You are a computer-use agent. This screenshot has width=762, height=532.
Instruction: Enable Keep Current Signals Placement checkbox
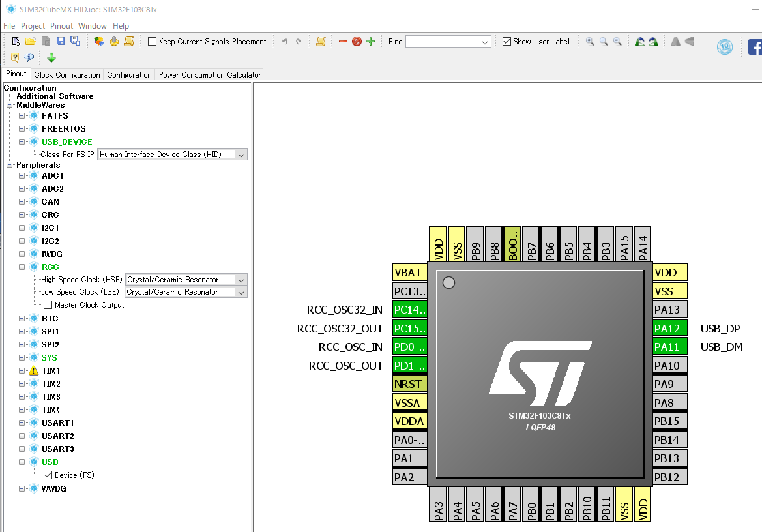click(152, 42)
